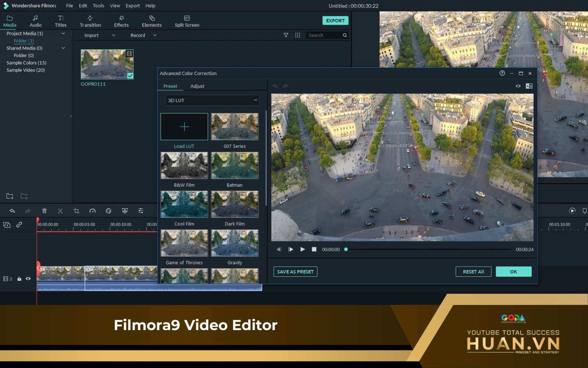The image size is (588, 368).
Task: Open the Effects panel
Action: (x=121, y=21)
